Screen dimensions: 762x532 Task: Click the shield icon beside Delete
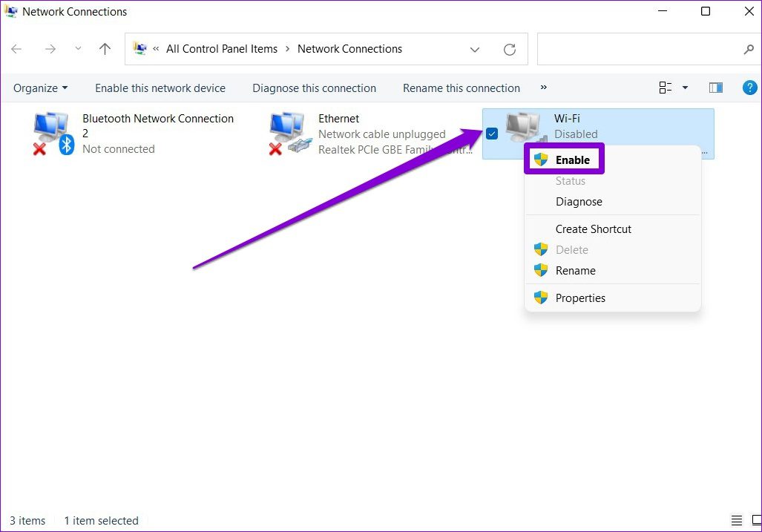click(541, 249)
